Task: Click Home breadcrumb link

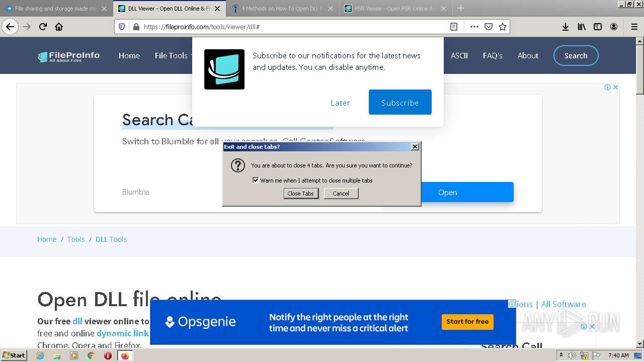Action: (x=47, y=239)
